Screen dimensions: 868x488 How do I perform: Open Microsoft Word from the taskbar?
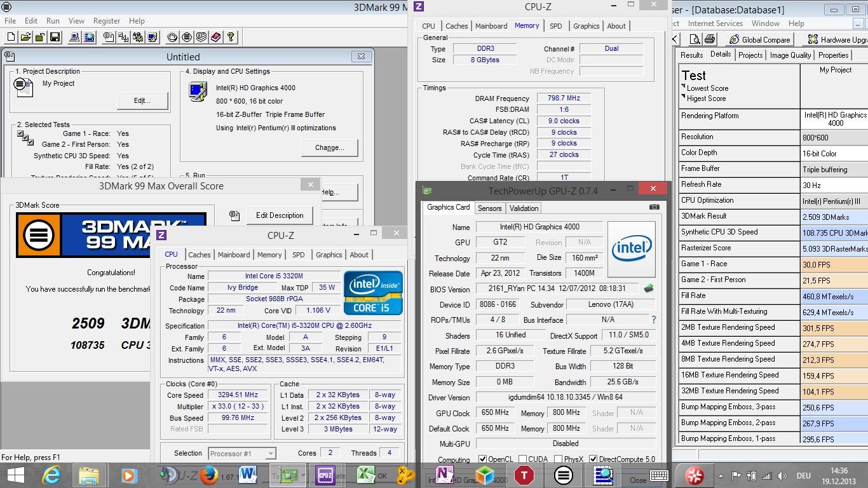pos(248,475)
